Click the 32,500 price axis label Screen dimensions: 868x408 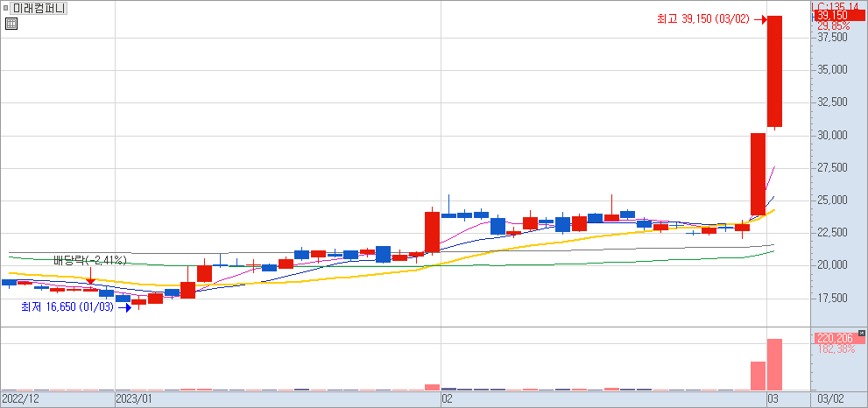[833, 103]
